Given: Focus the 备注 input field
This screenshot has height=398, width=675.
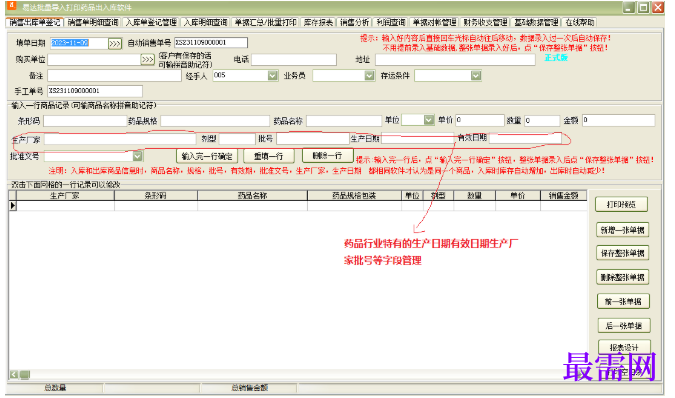Looking at the screenshot, I should pyautogui.click(x=115, y=76).
